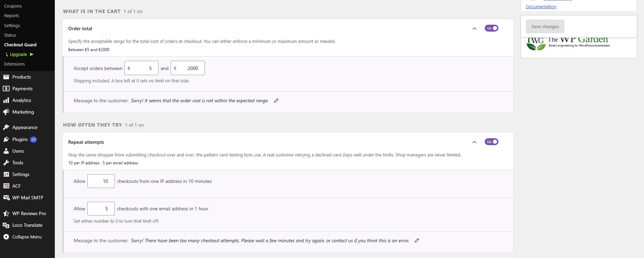Screen dimensions: 644x258
Task: Click the ACF sidebar icon
Action: [x=6, y=186]
